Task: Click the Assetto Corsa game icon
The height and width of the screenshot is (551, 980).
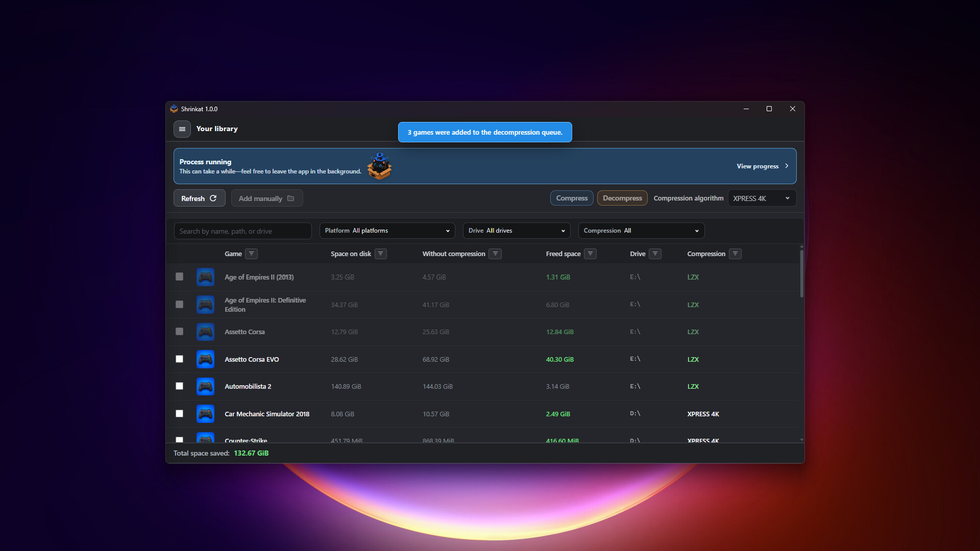Action: [205, 332]
